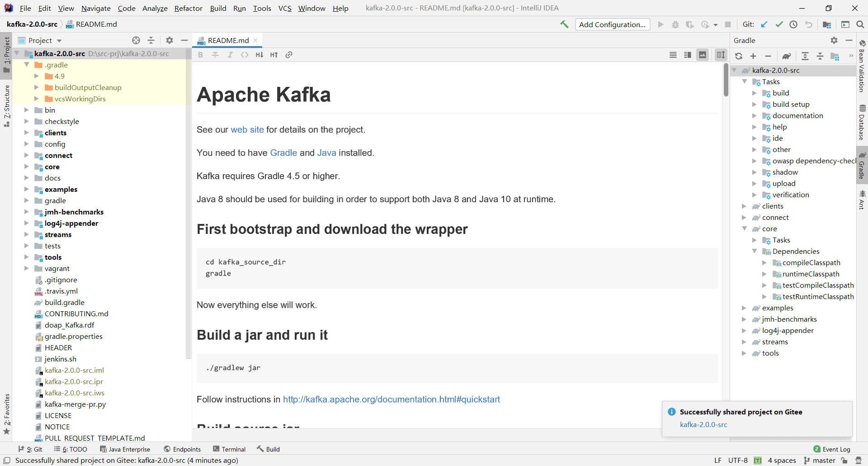Image resolution: width=868 pixels, height=466 pixels.
Task: Refresh all Gradle projects
Action: pos(739,56)
